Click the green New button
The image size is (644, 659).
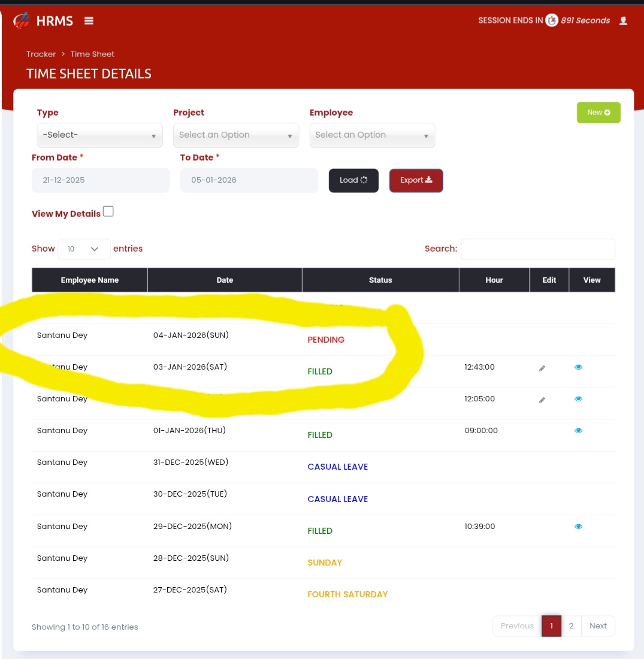(598, 112)
